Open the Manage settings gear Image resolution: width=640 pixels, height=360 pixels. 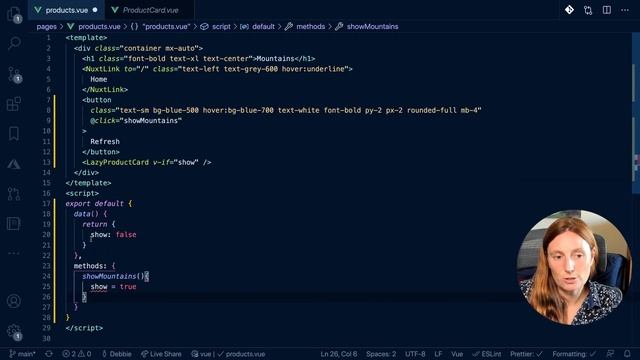tap(14, 331)
